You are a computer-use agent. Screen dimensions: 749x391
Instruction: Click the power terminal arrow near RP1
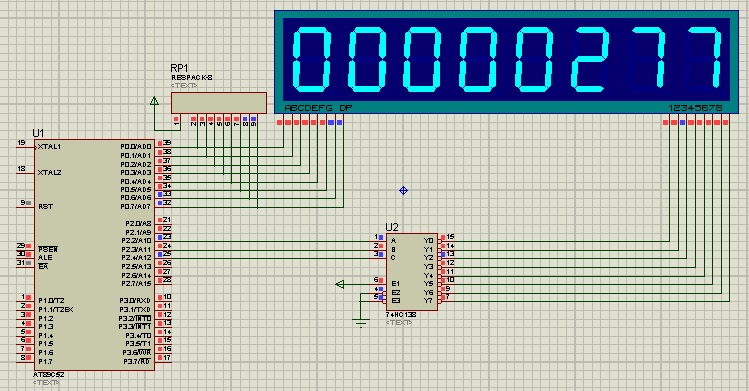pyautogui.click(x=154, y=101)
